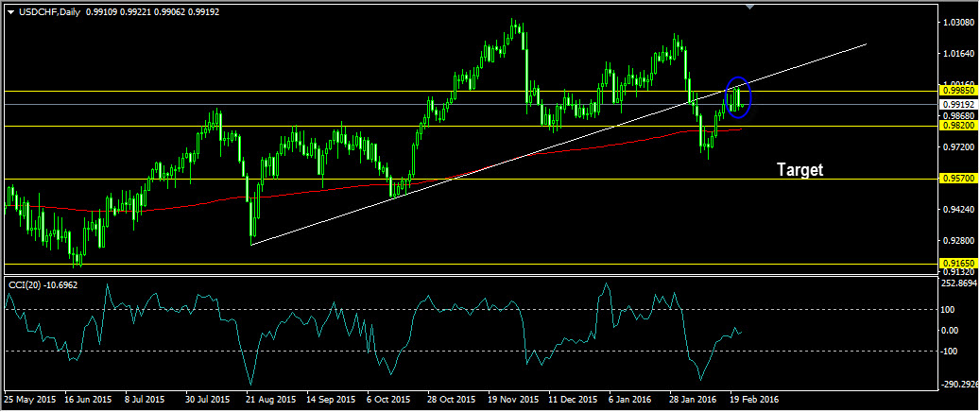Click the 25 May 2015 date label

pos(29,399)
